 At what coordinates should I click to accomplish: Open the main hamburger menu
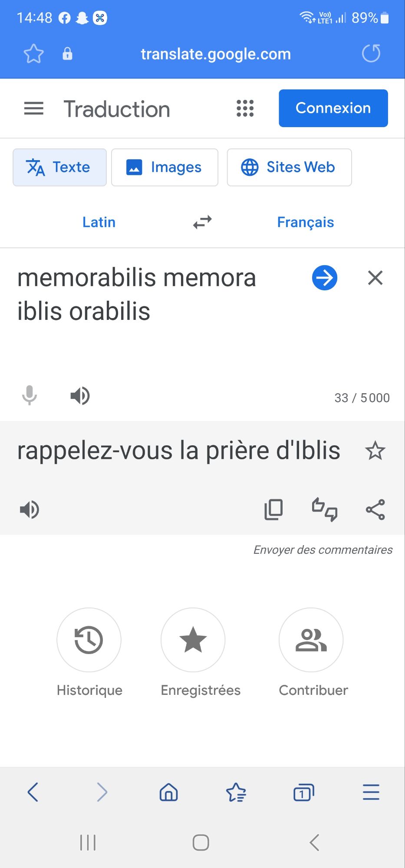coord(34,108)
